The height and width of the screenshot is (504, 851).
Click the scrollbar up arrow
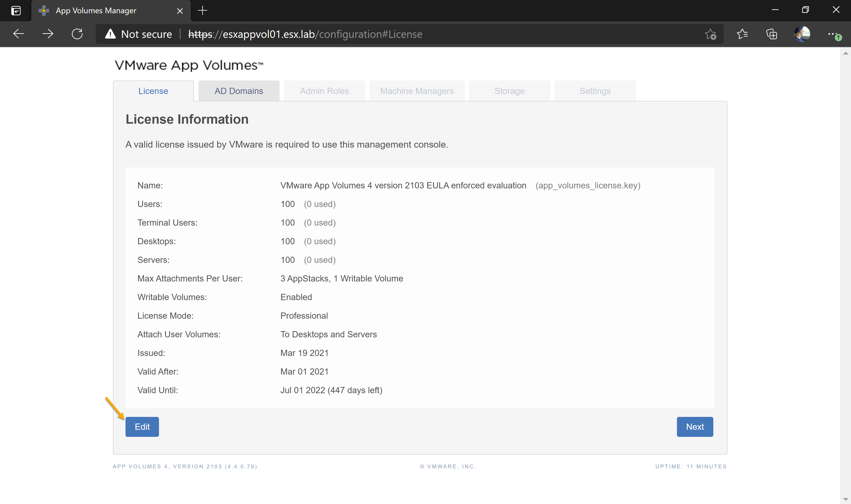point(845,53)
